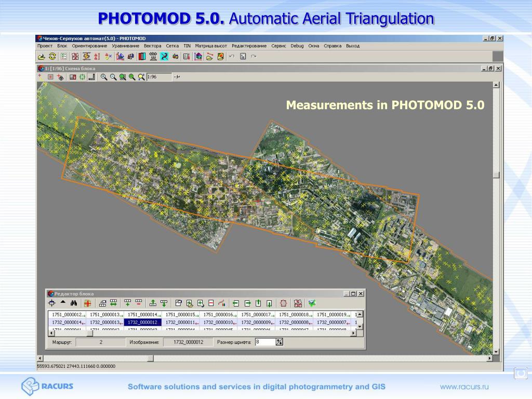532x399 pixels.
Task: Select cell 1732_0000012 in block editor
Action: [x=142, y=322]
